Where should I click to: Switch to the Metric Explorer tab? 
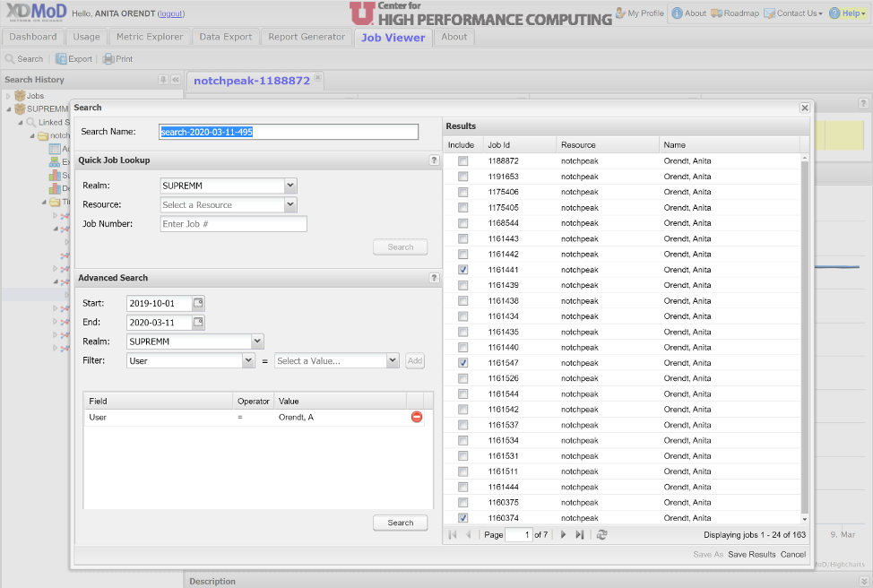tap(150, 37)
